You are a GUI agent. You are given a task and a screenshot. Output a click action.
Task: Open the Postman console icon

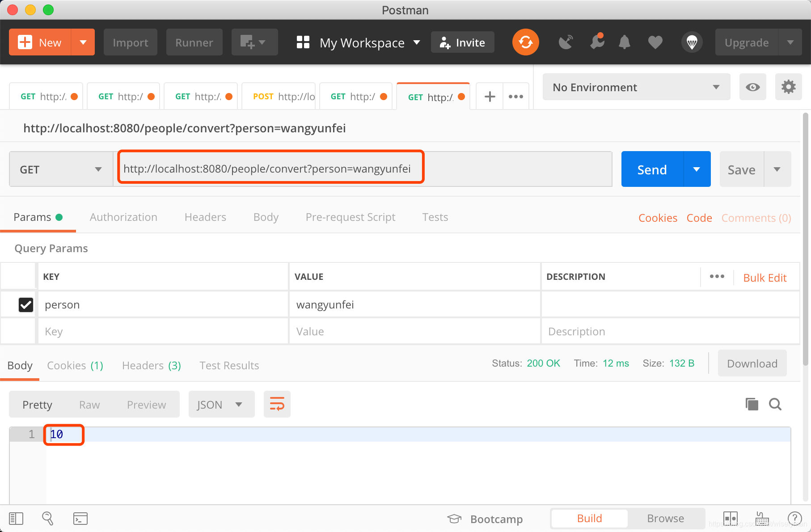point(80,519)
